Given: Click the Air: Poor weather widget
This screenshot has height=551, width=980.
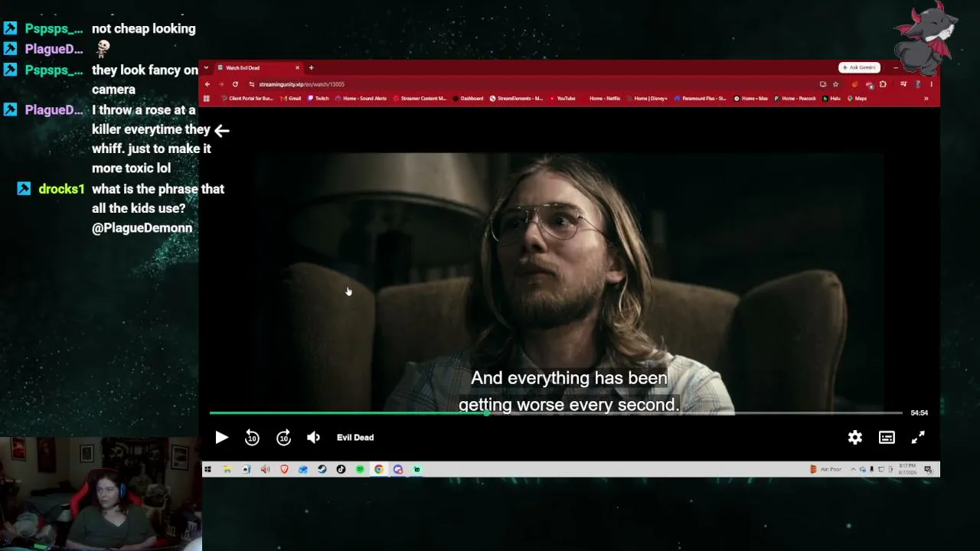Looking at the screenshot, I should [x=826, y=470].
